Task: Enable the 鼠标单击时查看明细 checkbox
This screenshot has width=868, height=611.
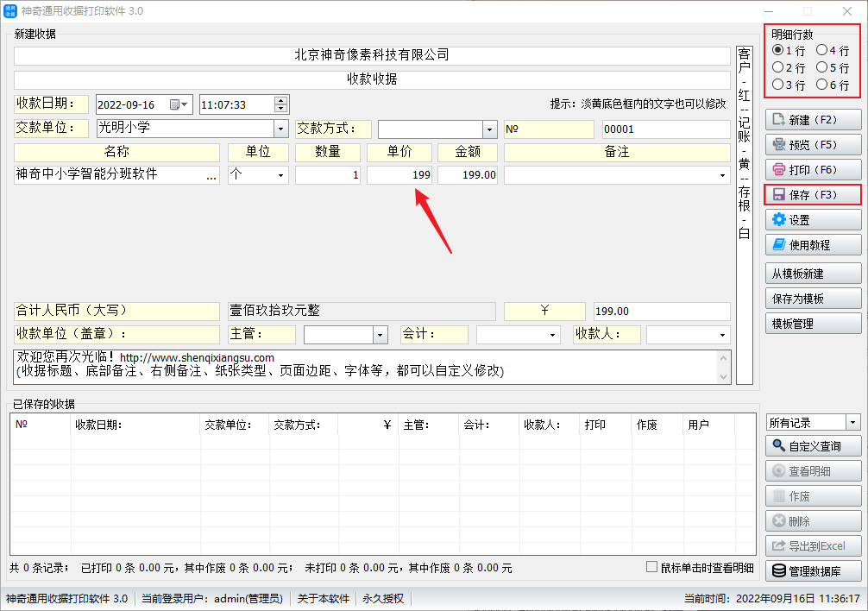Action: click(x=652, y=567)
